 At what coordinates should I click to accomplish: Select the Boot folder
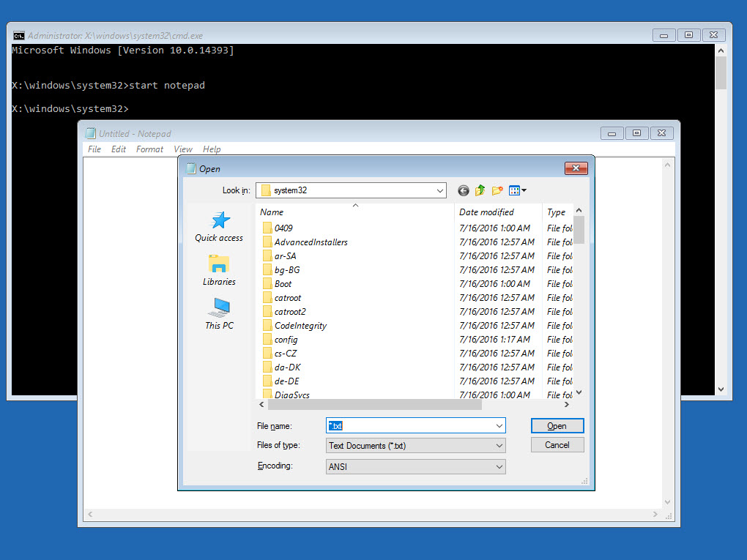pyautogui.click(x=278, y=284)
